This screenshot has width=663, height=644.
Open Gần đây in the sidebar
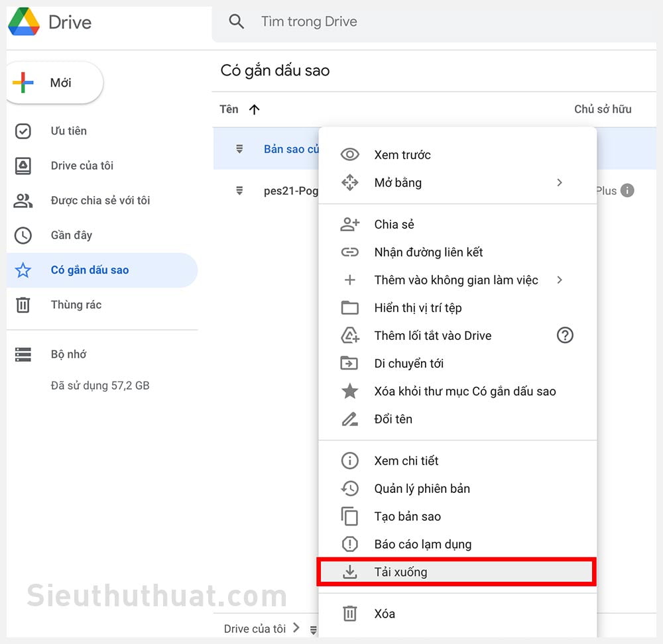(102, 235)
